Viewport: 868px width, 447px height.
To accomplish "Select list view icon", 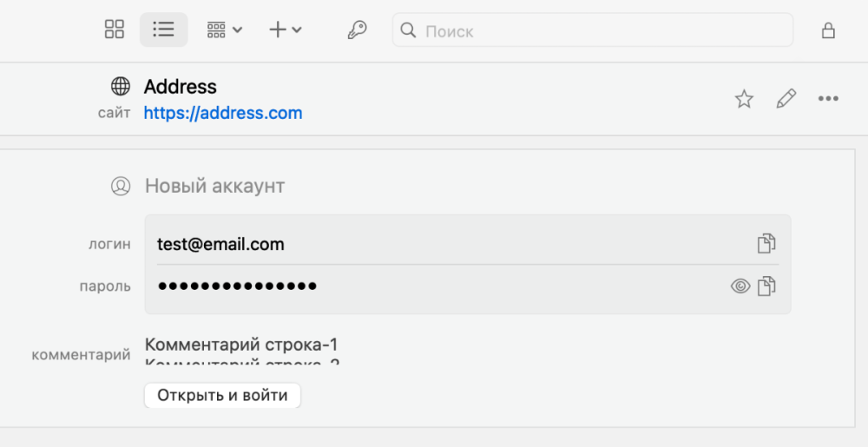I will pos(164,30).
